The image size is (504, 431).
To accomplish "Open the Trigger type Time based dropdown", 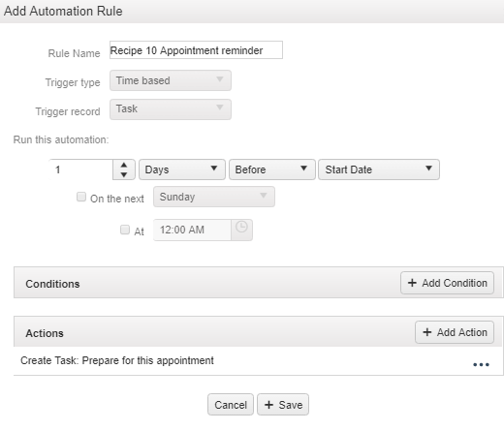I will coord(171,80).
